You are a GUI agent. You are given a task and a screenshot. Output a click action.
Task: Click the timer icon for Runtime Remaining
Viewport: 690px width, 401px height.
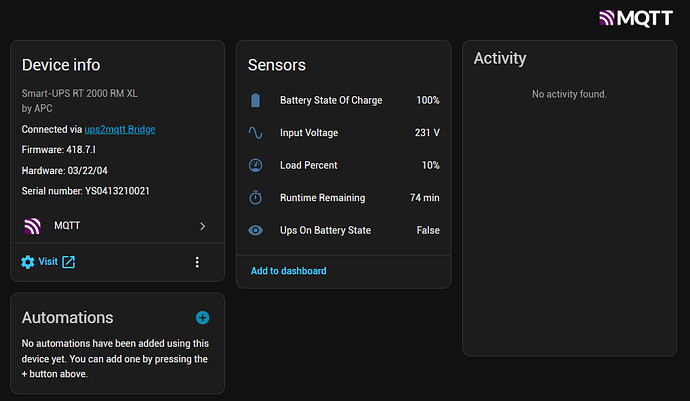256,198
